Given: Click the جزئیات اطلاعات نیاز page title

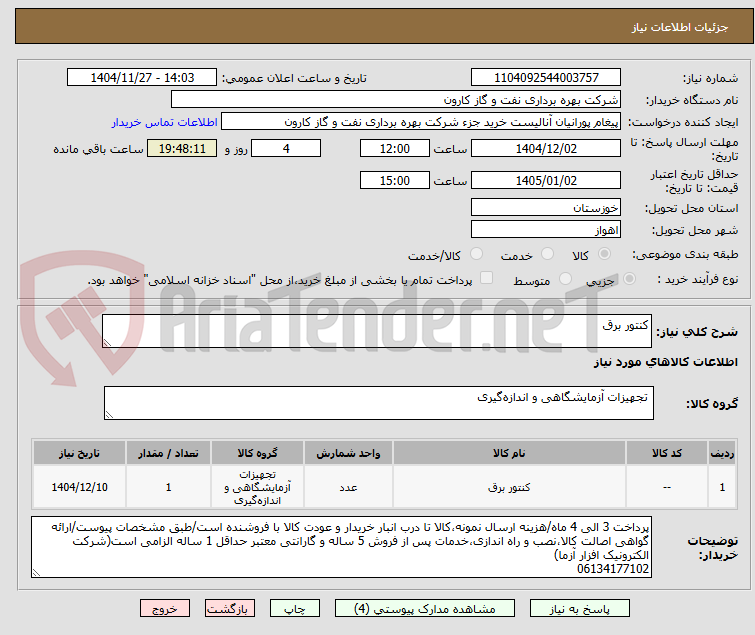Looking at the screenshot, I should 679,27.
